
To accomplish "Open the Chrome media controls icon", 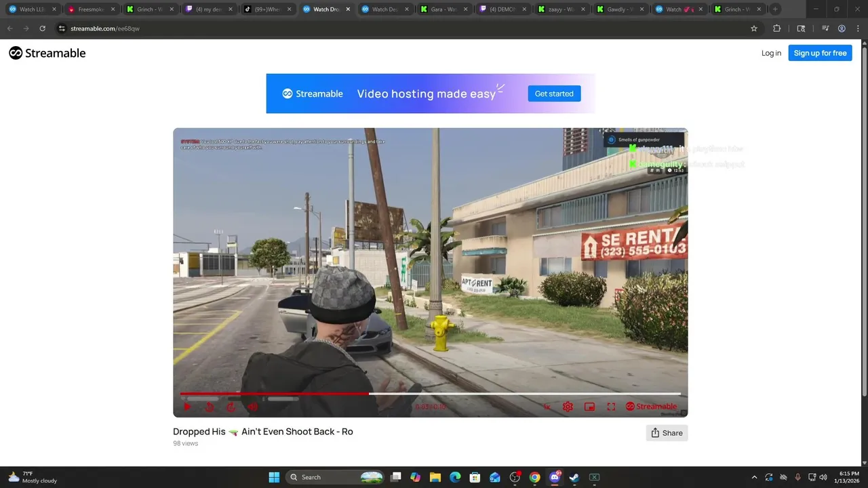I will (825, 28).
